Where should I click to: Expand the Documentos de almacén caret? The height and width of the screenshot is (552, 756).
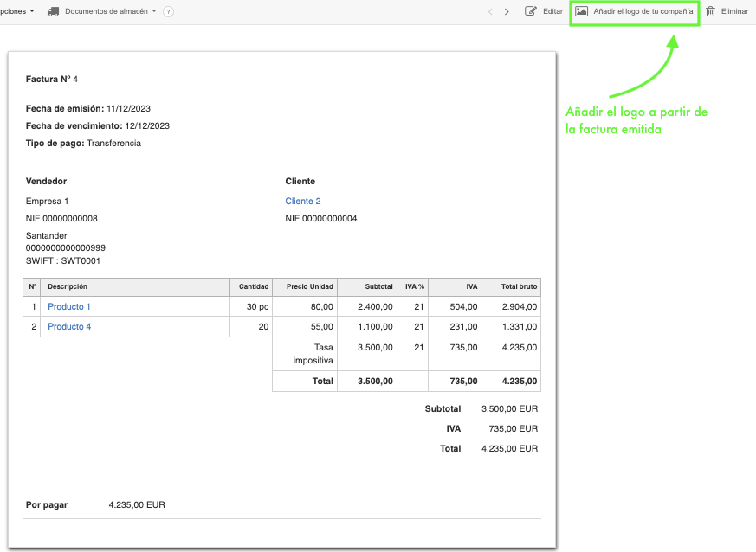[154, 11]
